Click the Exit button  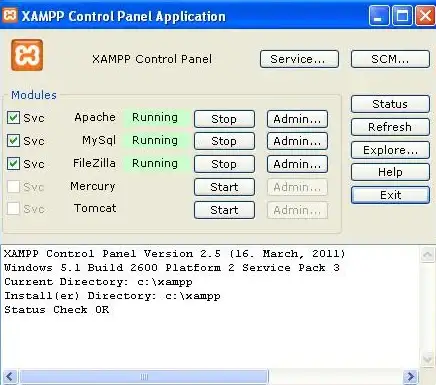(390, 195)
